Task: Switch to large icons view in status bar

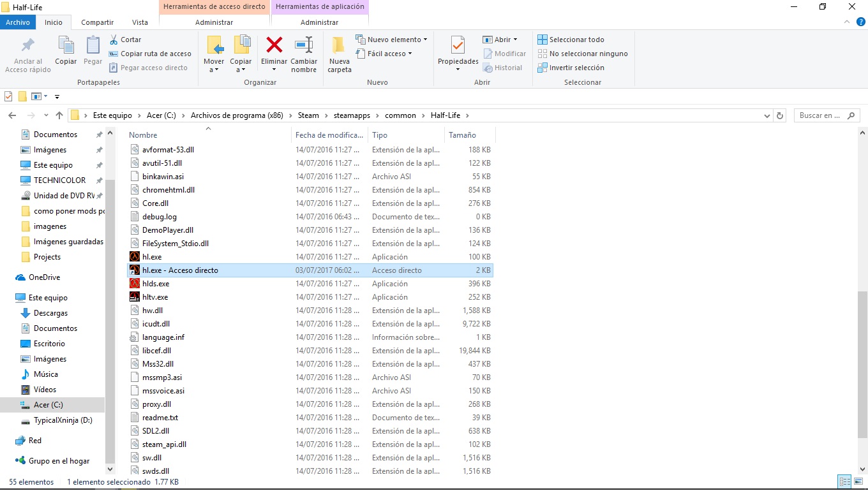Action: (x=858, y=481)
